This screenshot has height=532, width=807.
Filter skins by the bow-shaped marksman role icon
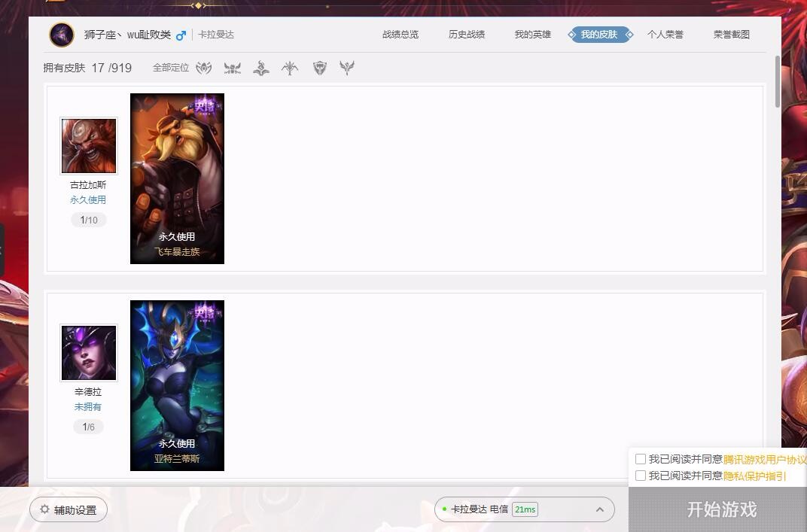coord(290,68)
